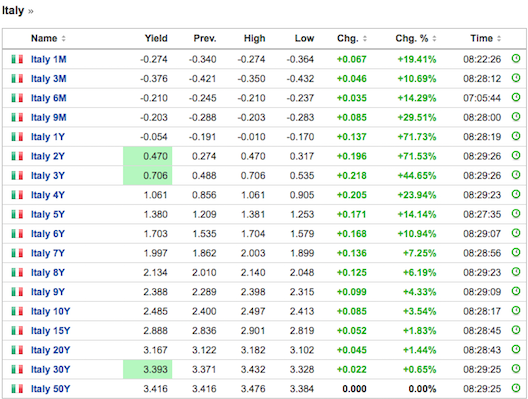This screenshot has width=528, height=399.
Task: Click the clock icon in the Italy 7Y row
Action: pyautogui.click(x=516, y=253)
